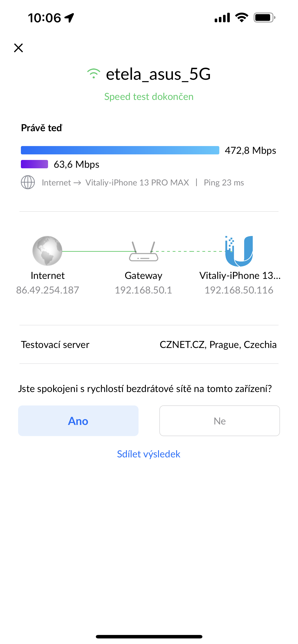Answer Ne to the satisfaction question
The height and width of the screenshot is (644, 298).
point(219,421)
